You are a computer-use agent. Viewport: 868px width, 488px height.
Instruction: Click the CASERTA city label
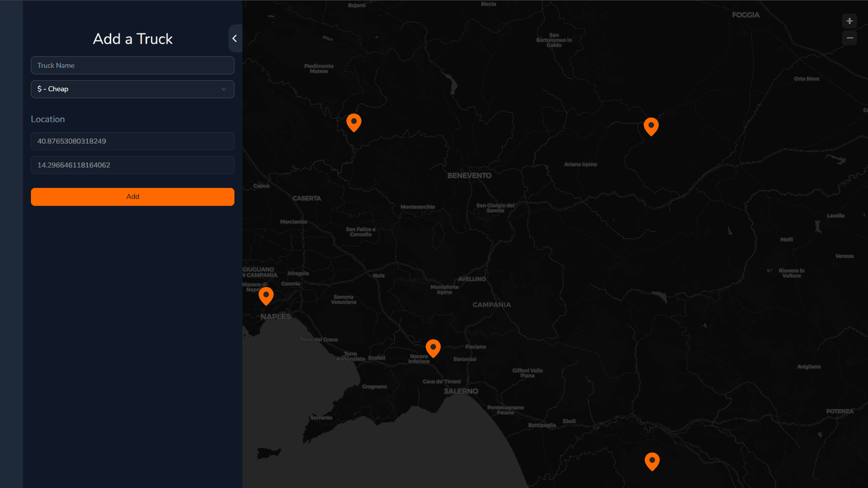pos(307,198)
